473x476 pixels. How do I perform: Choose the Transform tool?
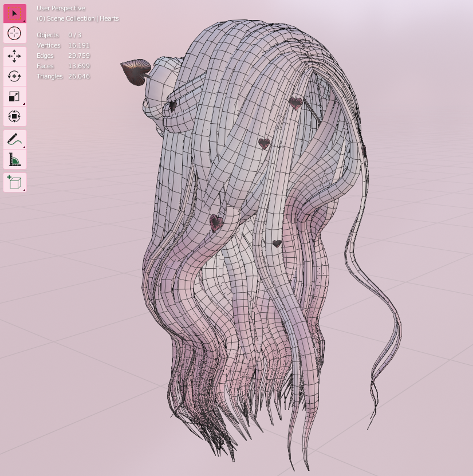(14, 116)
